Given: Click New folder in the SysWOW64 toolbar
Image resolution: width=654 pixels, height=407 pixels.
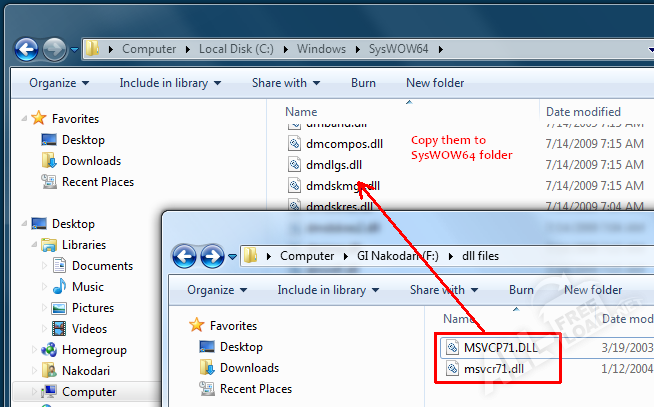Looking at the screenshot, I should tap(435, 83).
